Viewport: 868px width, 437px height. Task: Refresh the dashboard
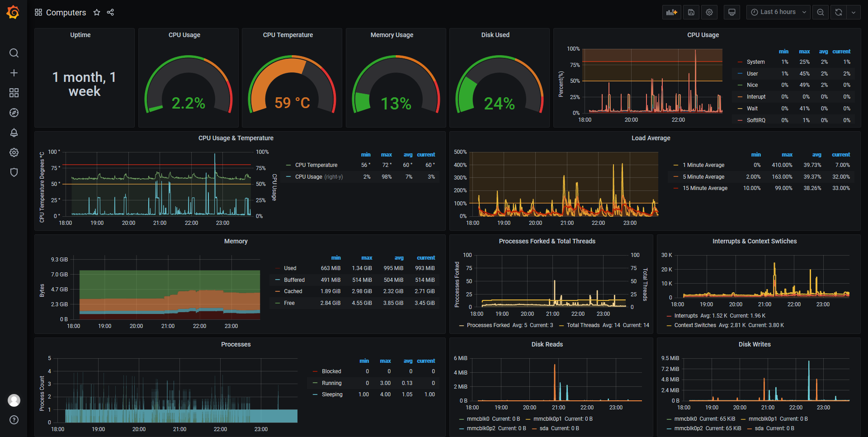pyautogui.click(x=839, y=12)
